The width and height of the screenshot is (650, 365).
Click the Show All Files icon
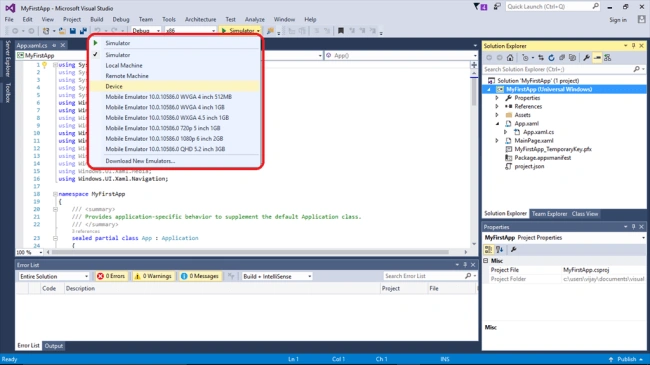tap(572, 58)
